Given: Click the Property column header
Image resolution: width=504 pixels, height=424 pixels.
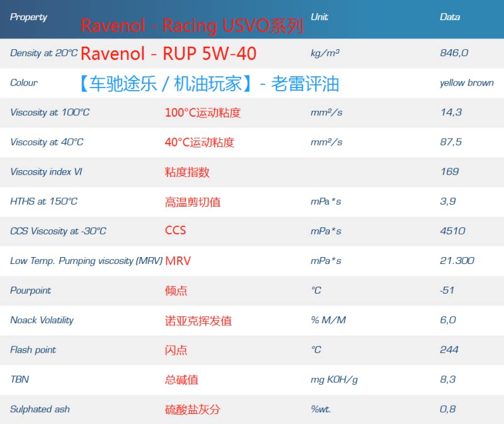Looking at the screenshot, I should [28, 17].
